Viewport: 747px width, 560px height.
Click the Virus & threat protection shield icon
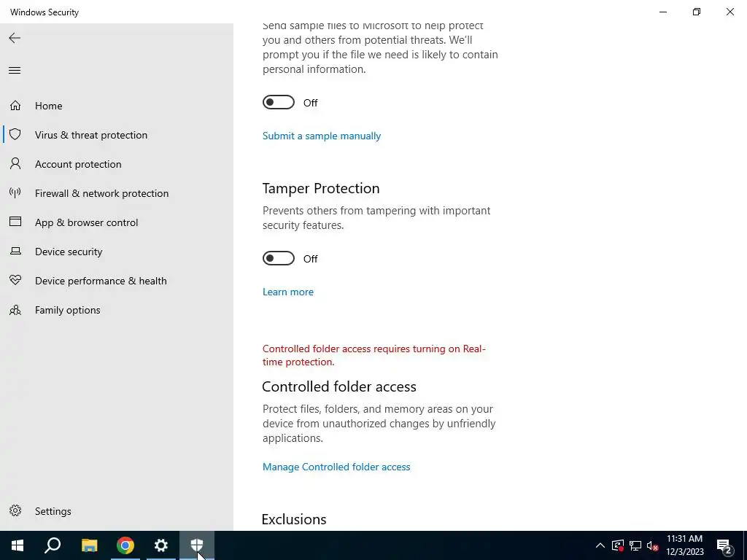[15, 134]
